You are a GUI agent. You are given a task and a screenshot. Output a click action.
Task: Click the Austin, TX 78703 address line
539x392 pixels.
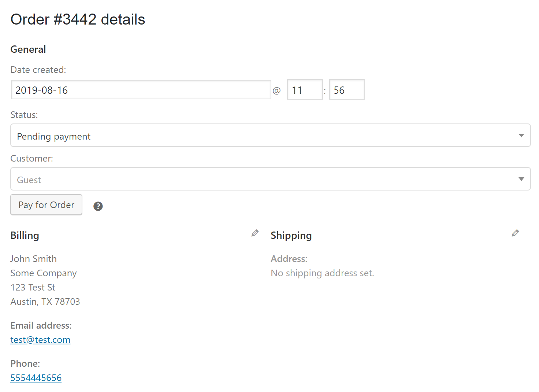pyautogui.click(x=45, y=302)
